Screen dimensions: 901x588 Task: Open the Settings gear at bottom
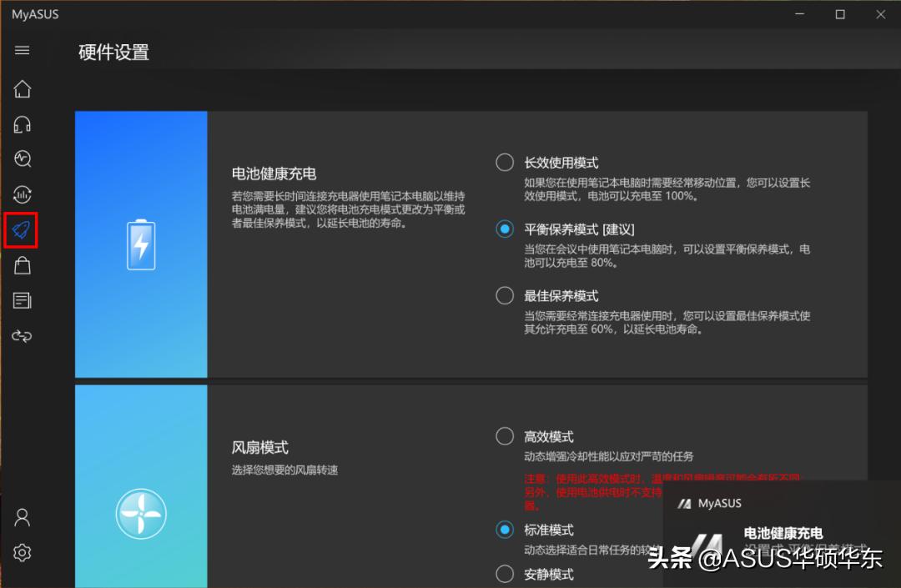coord(22,552)
